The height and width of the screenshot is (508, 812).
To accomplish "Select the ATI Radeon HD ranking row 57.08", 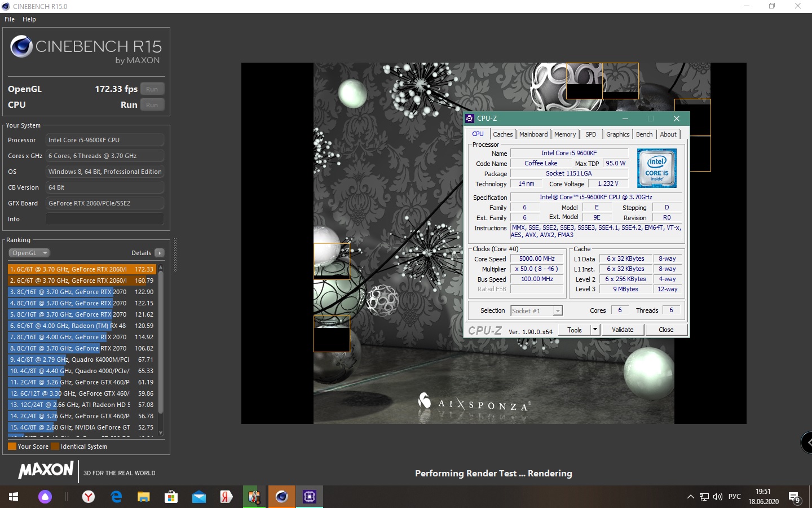I will (82, 405).
